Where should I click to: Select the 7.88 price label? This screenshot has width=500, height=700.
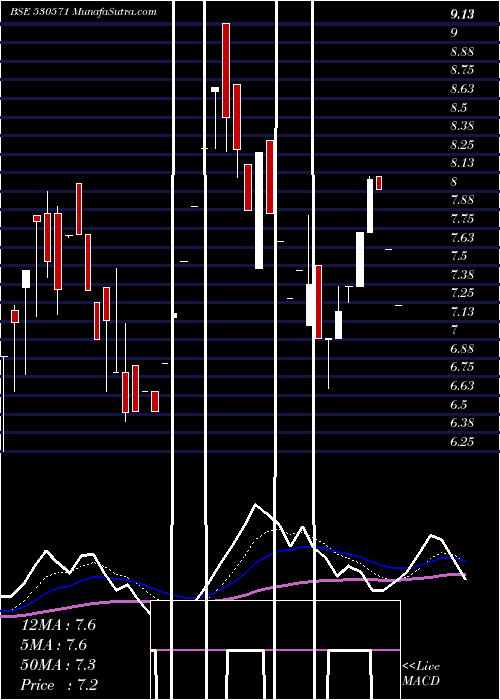[x=462, y=200]
